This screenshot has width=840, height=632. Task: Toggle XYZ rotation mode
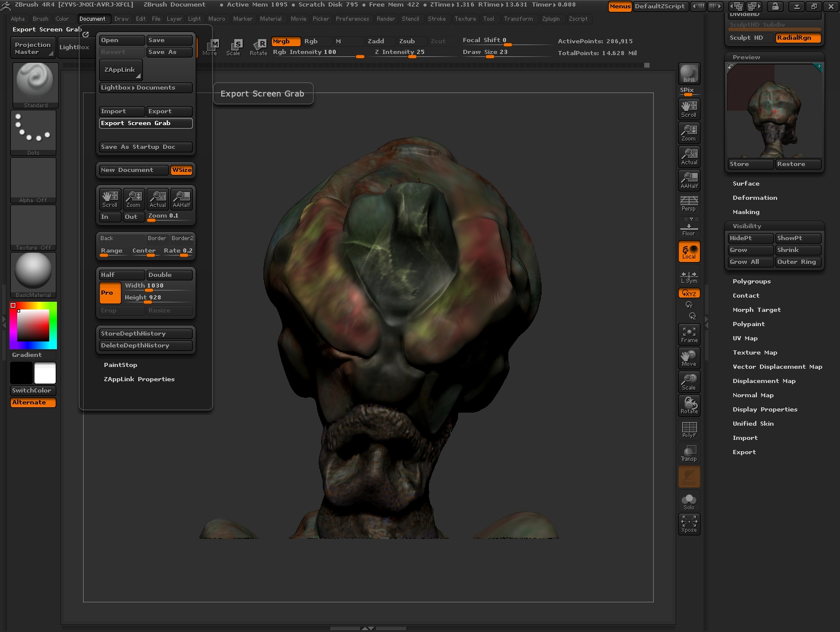689,293
